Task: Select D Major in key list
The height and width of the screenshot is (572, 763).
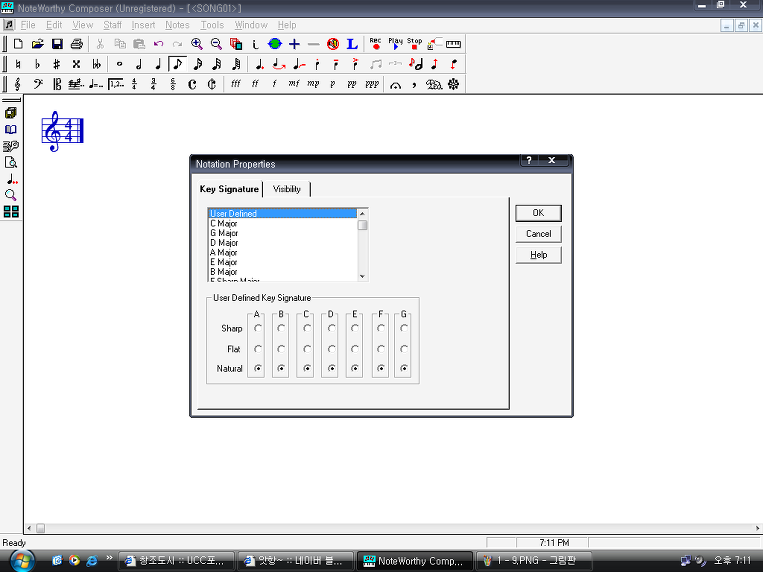Action: tap(283, 242)
